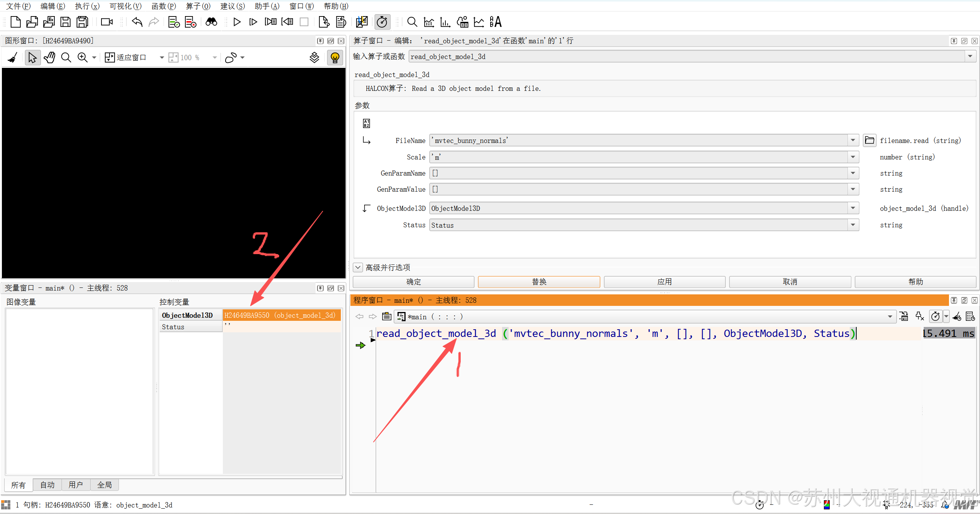Click the save file icon
The image size is (980, 514).
coord(65,22)
